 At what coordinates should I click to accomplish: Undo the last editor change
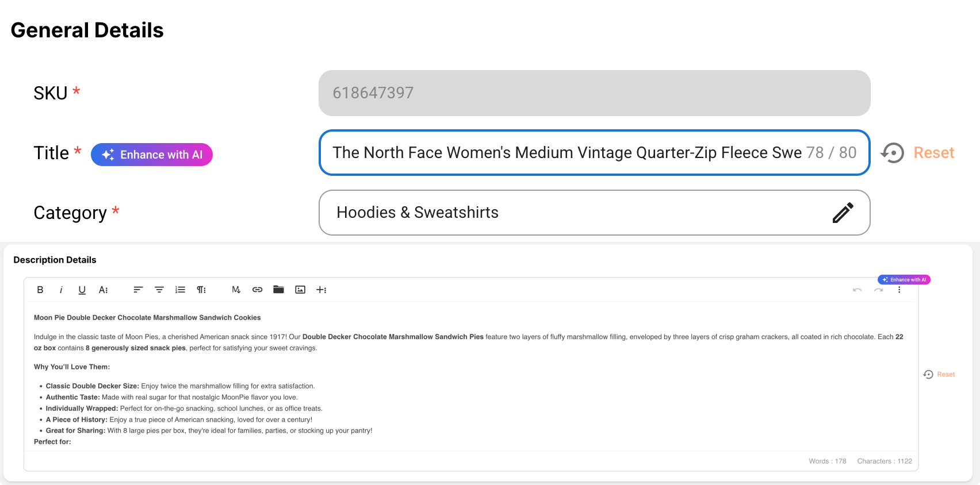857,290
